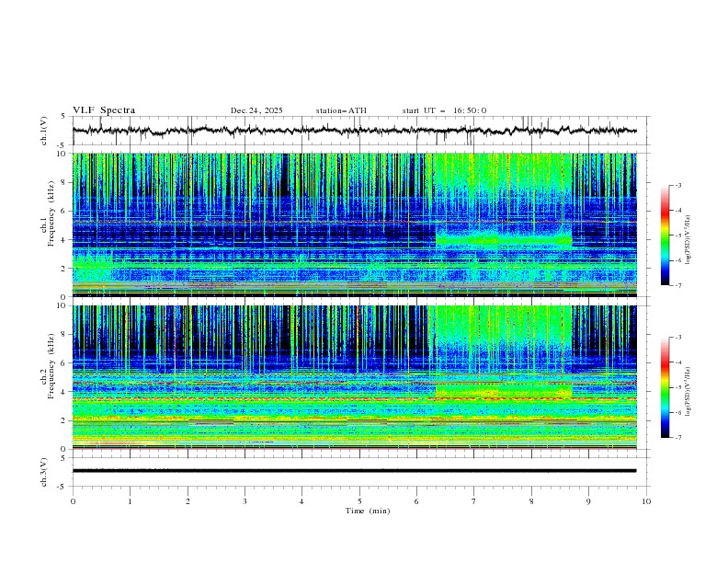
Task: Click the ch.2 spectrogram color scale bar
Action: coord(665,387)
